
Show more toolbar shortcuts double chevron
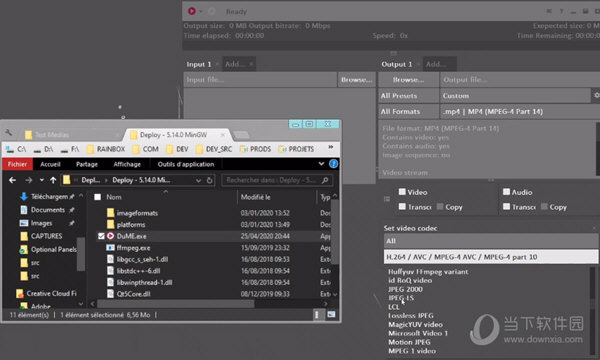click(x=331, y=147)
